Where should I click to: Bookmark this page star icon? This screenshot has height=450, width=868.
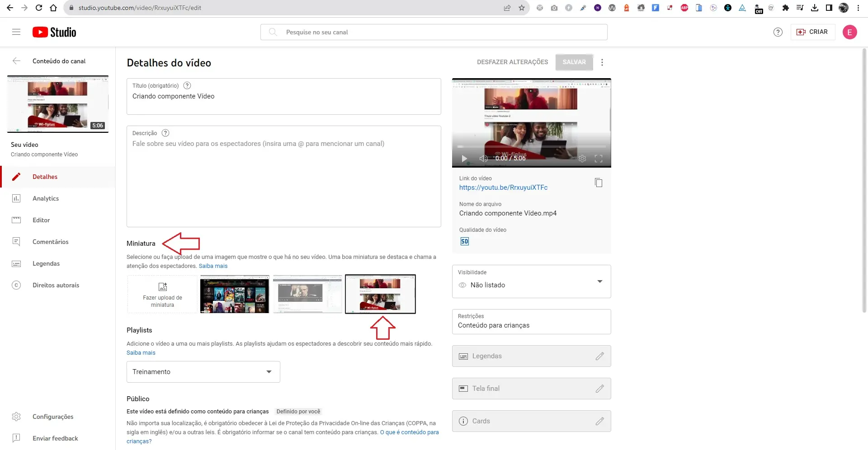click(x=522, y=8)
